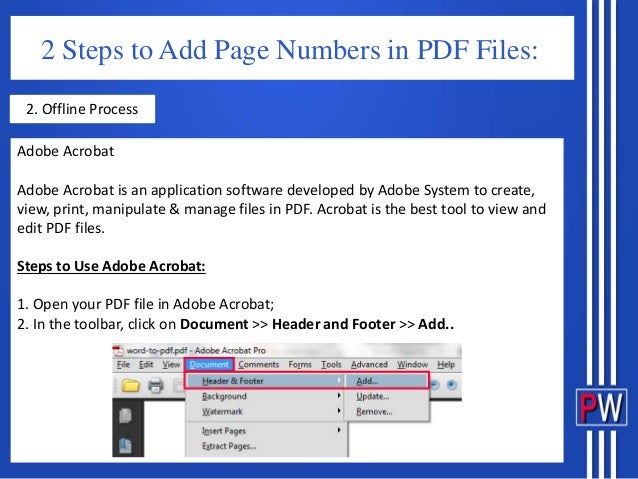Screen dimensions: 638x479
Task: Click the highlighted Document menu
Action: pyautogui.click(x=209, y=364)
